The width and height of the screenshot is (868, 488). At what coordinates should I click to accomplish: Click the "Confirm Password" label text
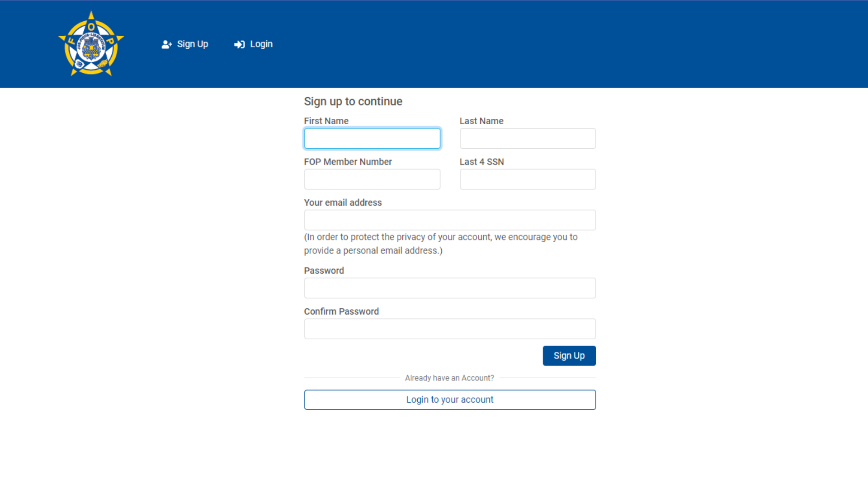[341, 312]
